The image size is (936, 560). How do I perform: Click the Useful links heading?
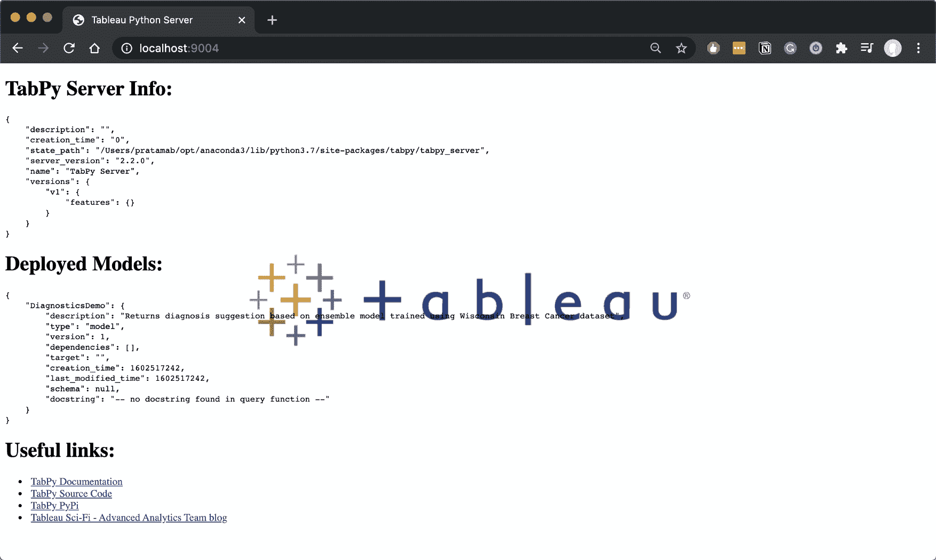click(x=60, y=450)
